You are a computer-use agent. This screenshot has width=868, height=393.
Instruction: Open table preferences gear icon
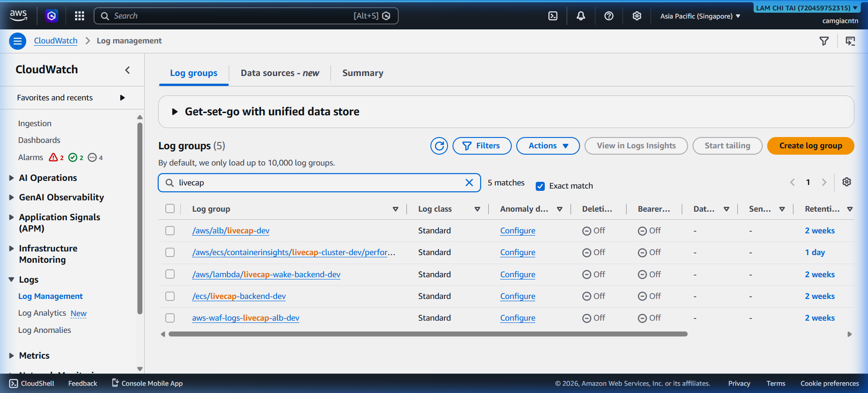click(847, 182)
